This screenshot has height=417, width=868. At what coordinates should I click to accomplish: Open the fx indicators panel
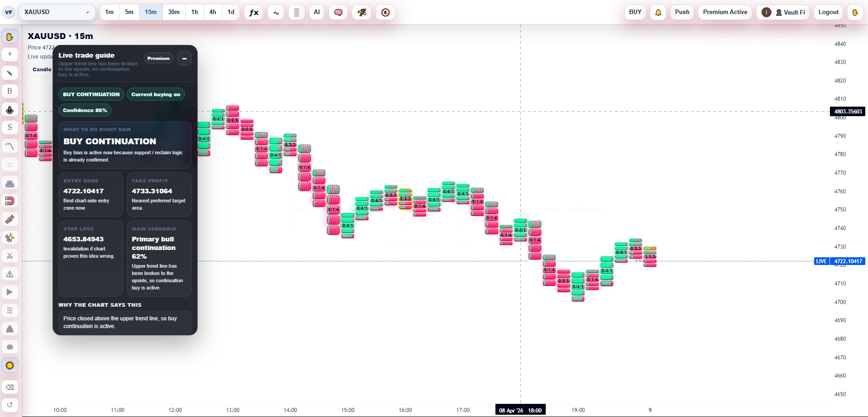pos(253,12)
